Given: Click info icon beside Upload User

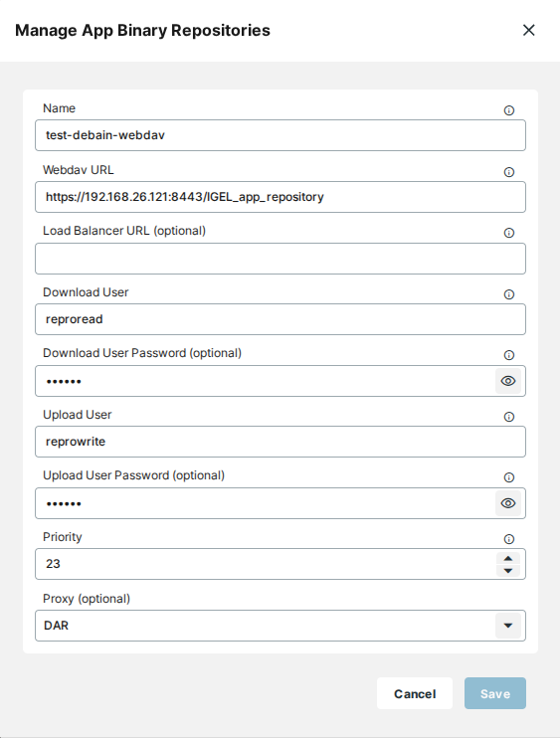Looking at the screenshot, I should (508, 417).
